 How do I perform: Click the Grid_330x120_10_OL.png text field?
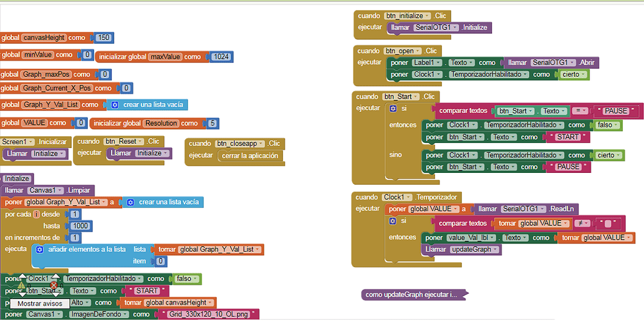point(208,314)
